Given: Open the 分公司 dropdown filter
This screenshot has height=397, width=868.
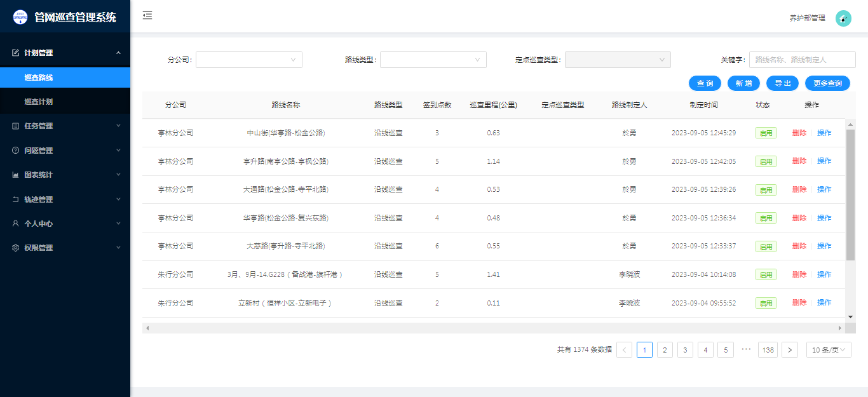Looking at the screenshot, I should click(248, 60).
